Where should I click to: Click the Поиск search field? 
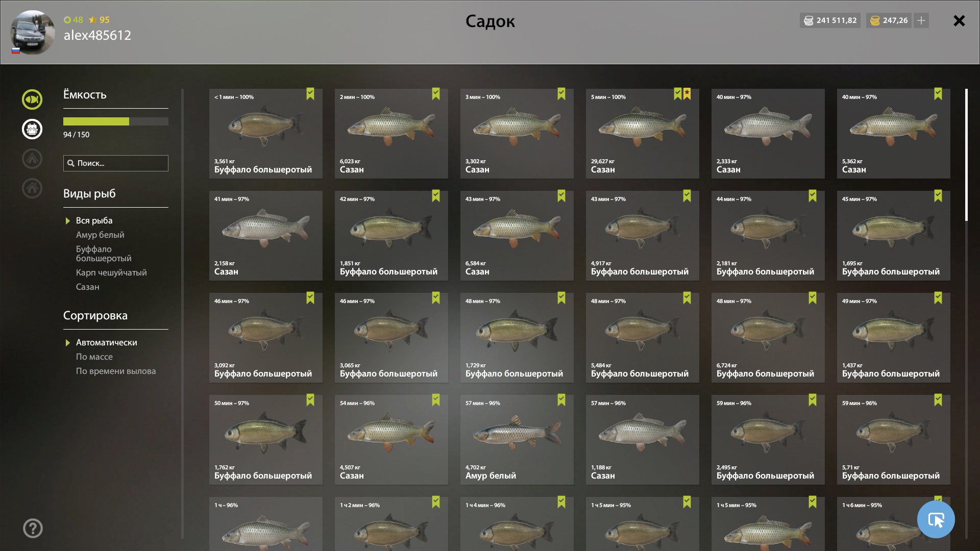[x=116, y=163]
